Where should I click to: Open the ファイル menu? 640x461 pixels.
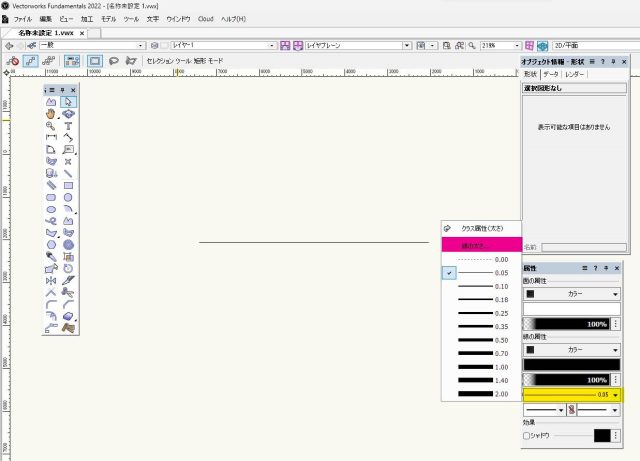click(22, 19)
